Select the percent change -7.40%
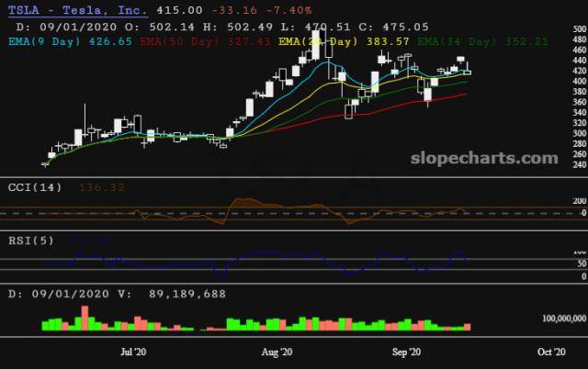 [x=288, y=10]
